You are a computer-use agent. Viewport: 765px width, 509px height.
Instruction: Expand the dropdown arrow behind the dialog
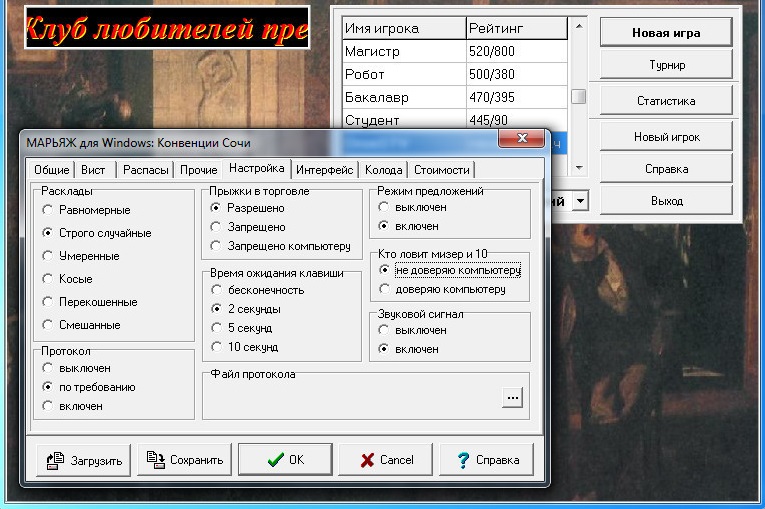click(580, 202)
